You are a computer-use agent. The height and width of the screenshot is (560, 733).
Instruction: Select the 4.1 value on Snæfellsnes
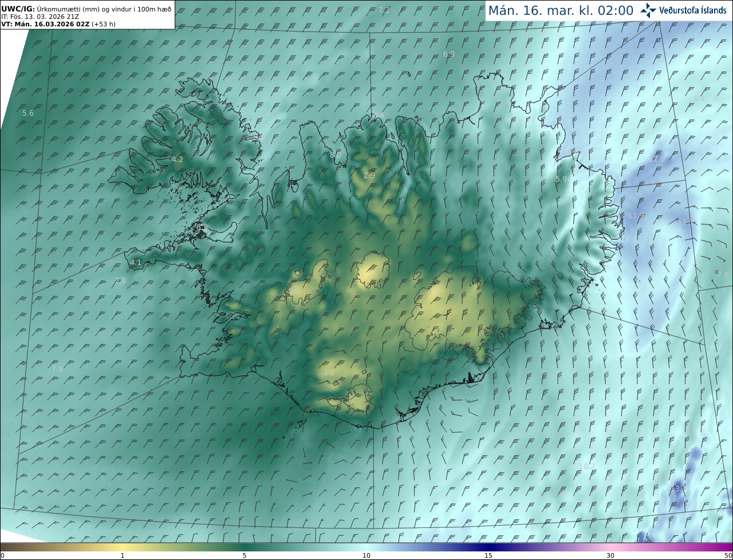136,263
